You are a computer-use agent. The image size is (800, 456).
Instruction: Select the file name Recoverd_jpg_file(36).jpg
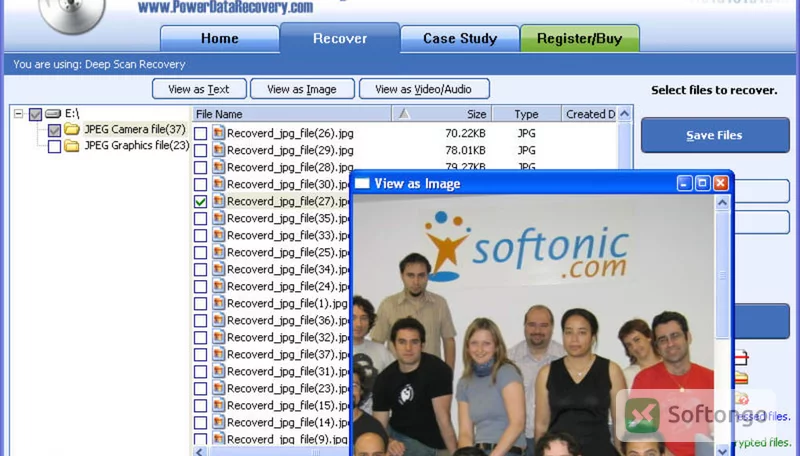(288, 320)
